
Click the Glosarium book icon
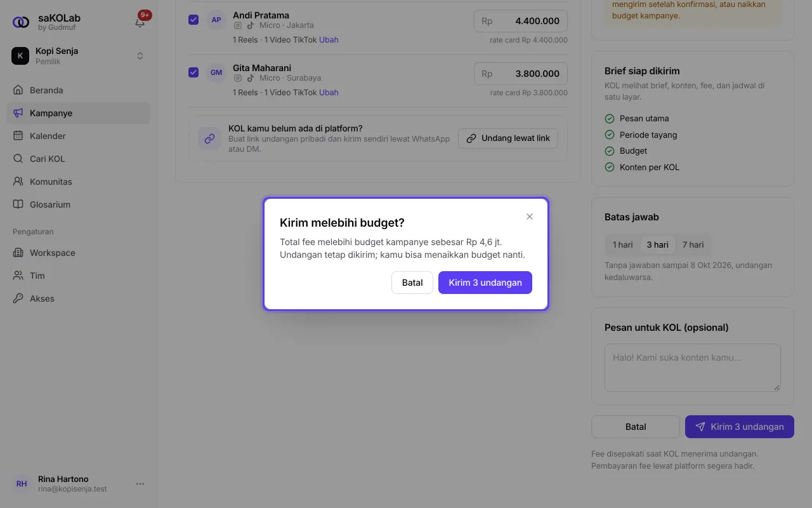[x=18, y=204]
